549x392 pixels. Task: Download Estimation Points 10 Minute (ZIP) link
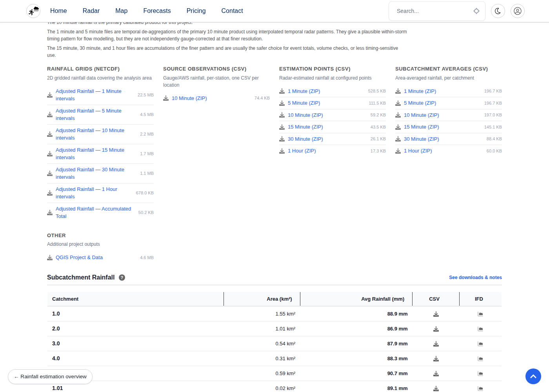305,115
